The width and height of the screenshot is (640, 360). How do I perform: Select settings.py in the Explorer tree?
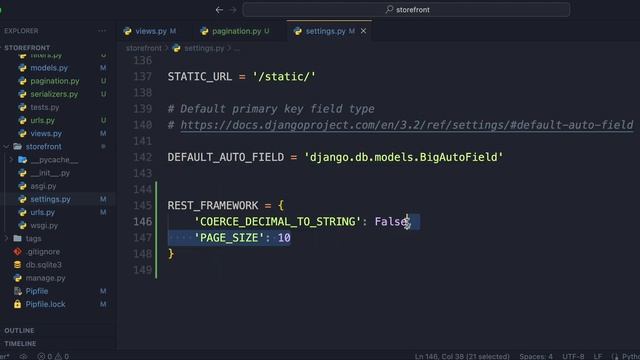(x=50, y=199)
